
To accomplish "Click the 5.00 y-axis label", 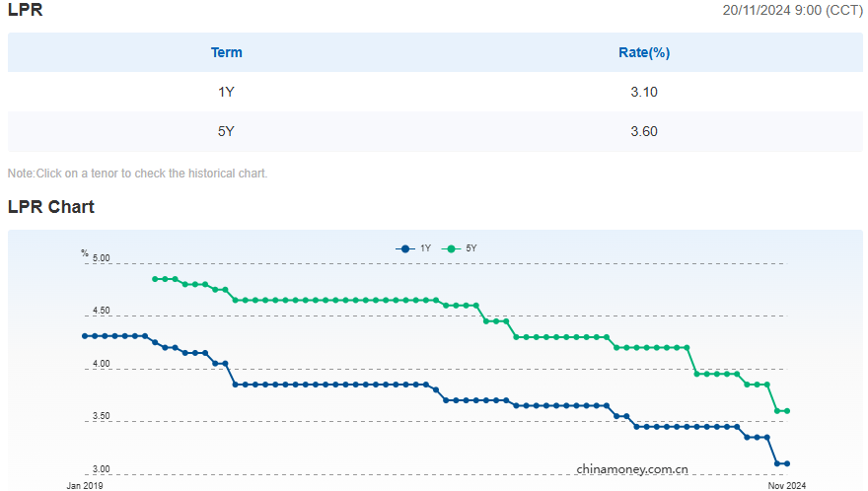I will 101,259.
